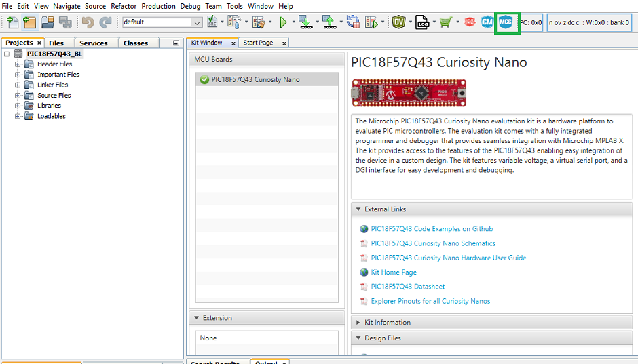
Task: Open the default configuration dropdown
Action: click(x=197, y=22)
